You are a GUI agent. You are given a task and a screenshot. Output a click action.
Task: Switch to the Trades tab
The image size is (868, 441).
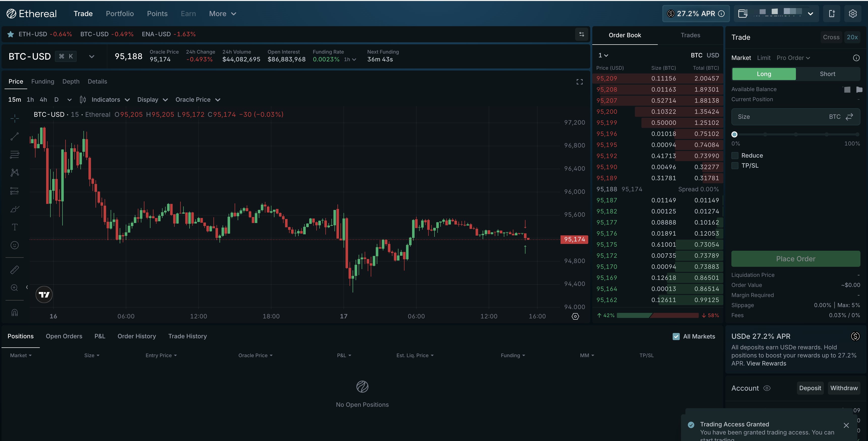click(690, 35)
